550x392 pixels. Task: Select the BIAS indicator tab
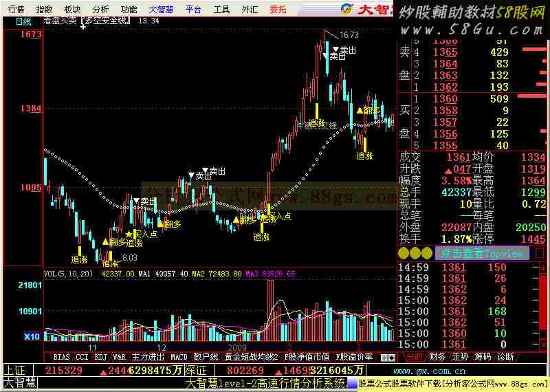tap(61, 357)
